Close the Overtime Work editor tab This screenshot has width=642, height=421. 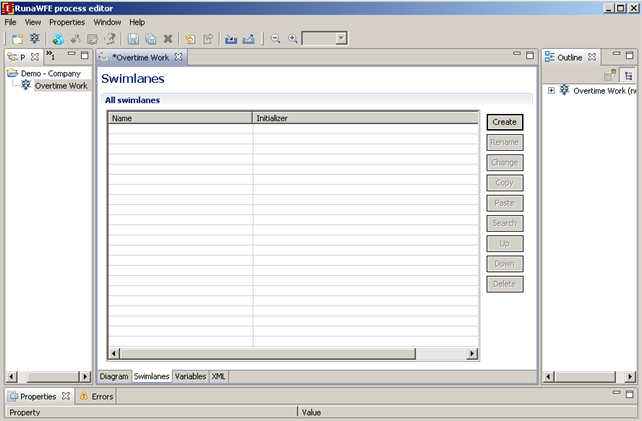pos(179,57)
